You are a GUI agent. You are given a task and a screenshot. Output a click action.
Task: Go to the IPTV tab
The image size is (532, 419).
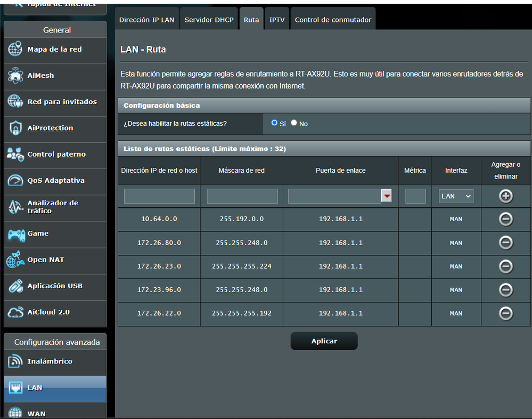[x=277, y=20]
